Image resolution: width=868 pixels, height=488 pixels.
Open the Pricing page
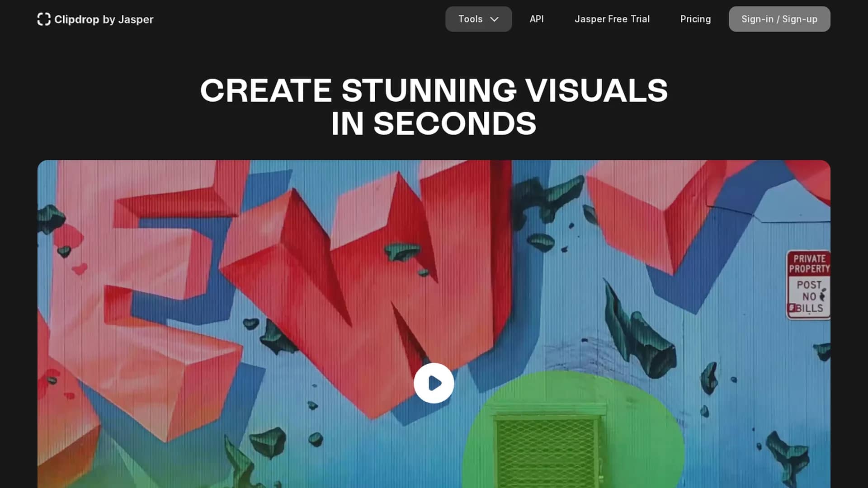click(695, 19)
